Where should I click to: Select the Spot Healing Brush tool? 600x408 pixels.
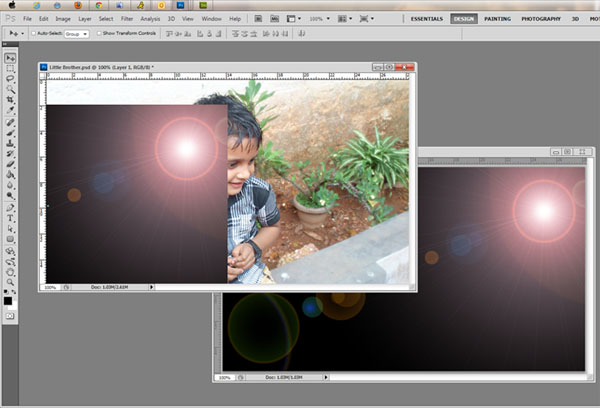pos(10,122)
